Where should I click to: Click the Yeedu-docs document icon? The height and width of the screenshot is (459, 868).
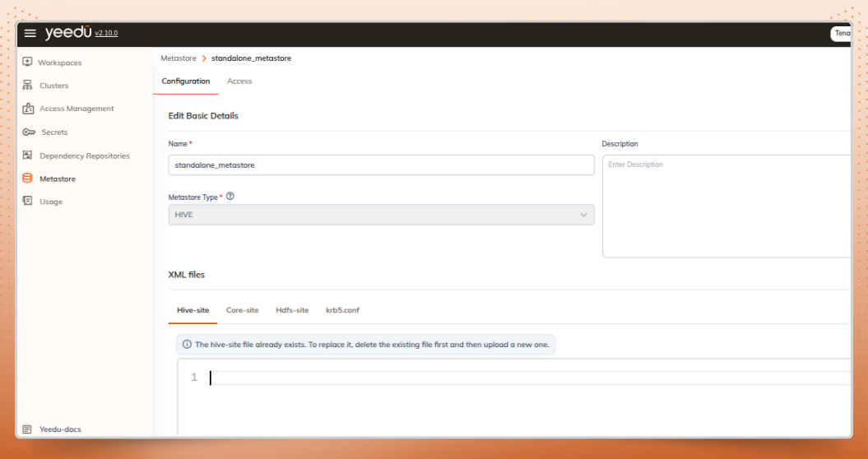[26, 429]
